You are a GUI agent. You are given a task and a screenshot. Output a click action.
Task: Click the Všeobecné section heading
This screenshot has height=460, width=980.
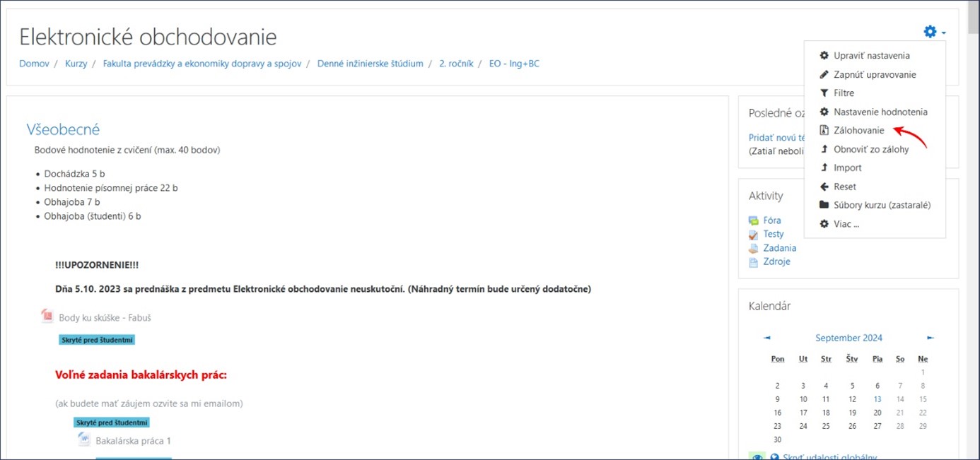63,129
